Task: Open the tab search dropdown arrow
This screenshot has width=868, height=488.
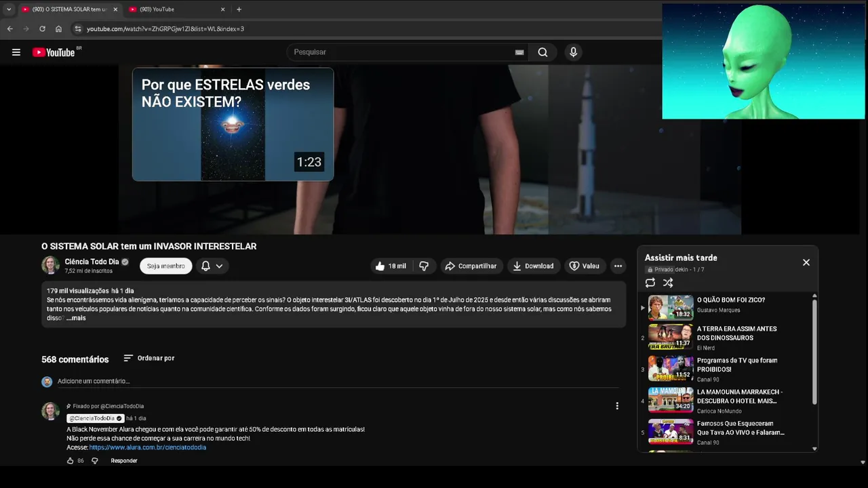Action: 8,9
